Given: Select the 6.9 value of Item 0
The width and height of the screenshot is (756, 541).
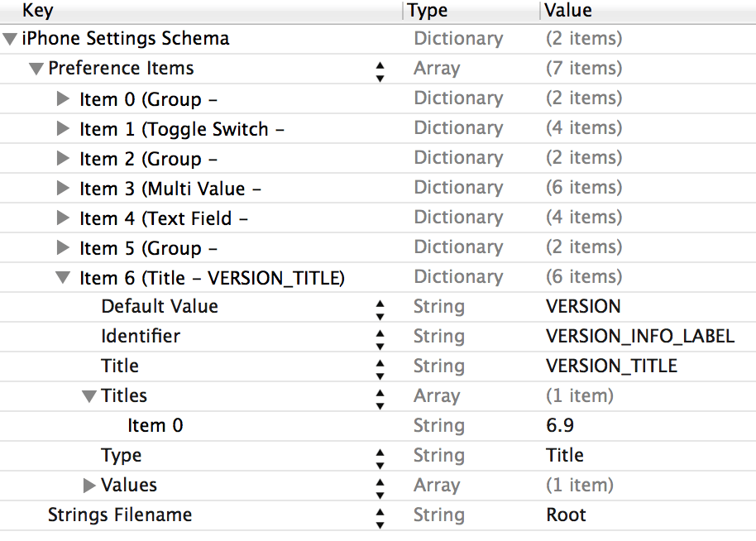Looking at the screenshot, I should pyautogui.click(x=560, y=425).
